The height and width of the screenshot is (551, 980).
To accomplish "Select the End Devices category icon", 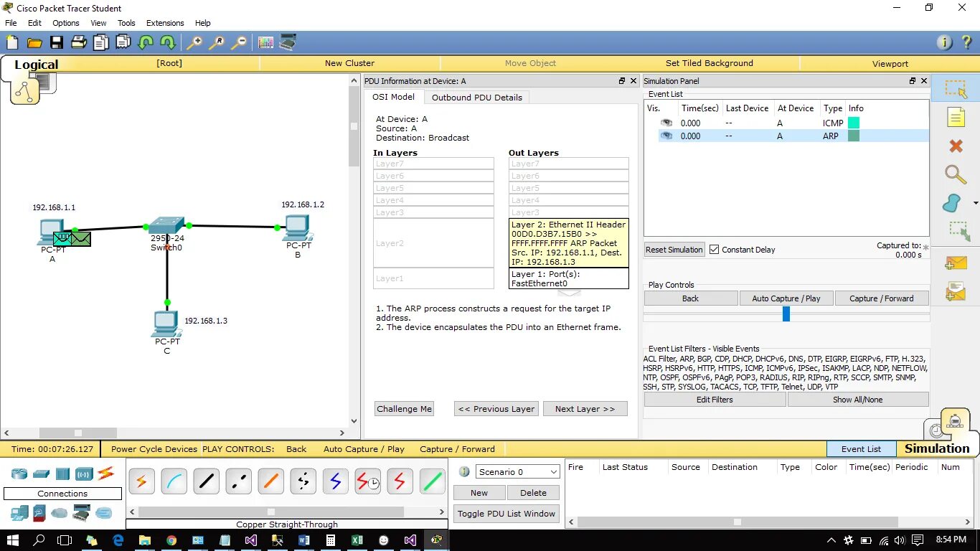I will point(19,513).
